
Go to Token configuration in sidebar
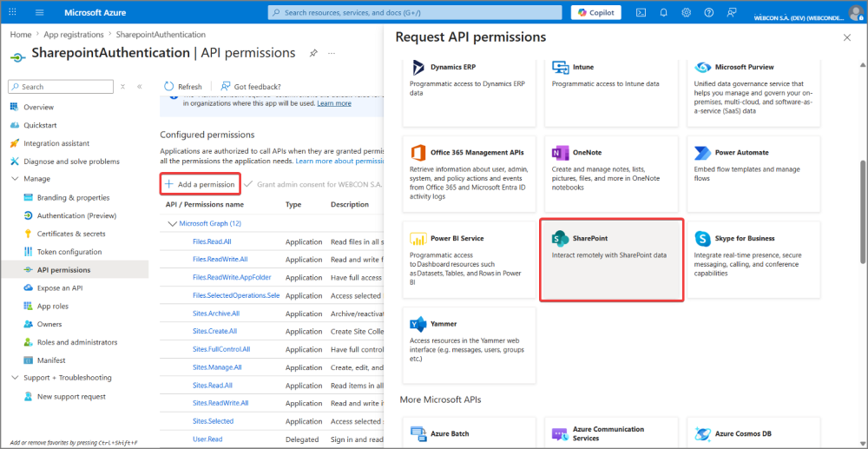tap(69, 252)
